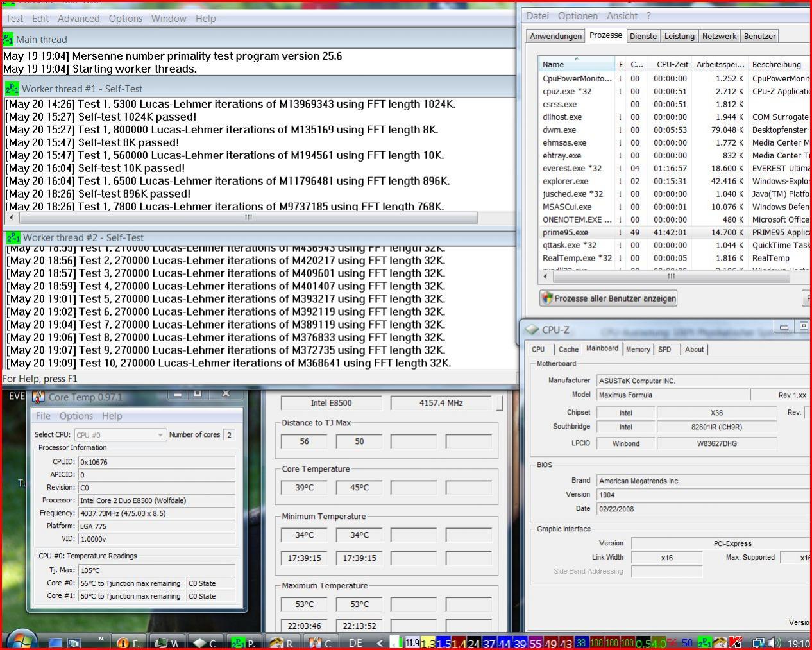Image resolution: width=812 pixels, height=650 pixels.
Task: Switch to Benutzer tab
Action: coord(760,37)
